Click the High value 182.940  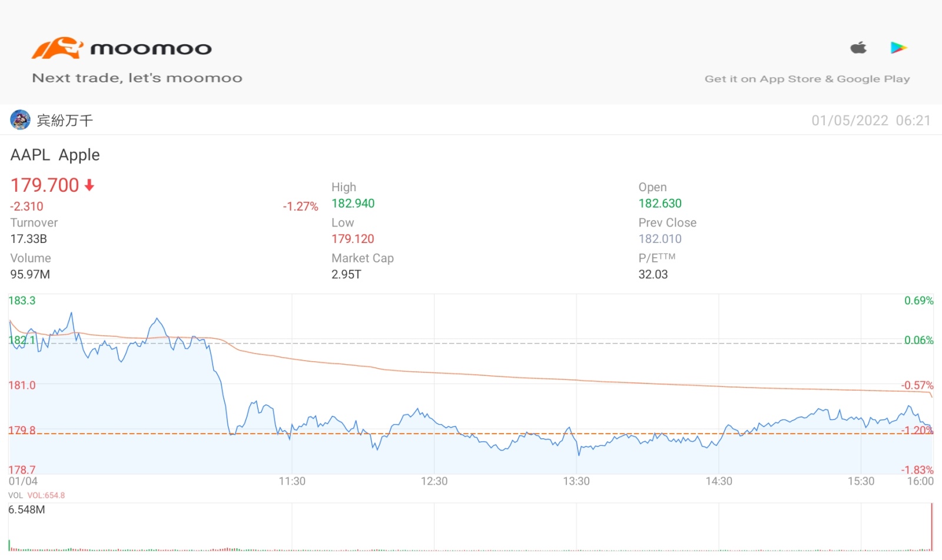pos(353,204)
